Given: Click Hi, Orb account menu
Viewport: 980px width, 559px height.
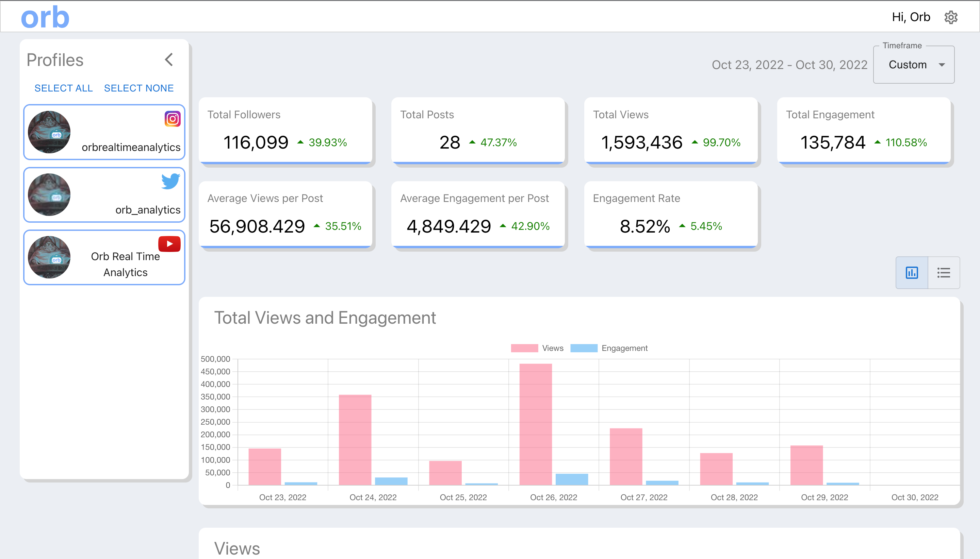Looking at the screenshot, I should [x=912, y=17].
